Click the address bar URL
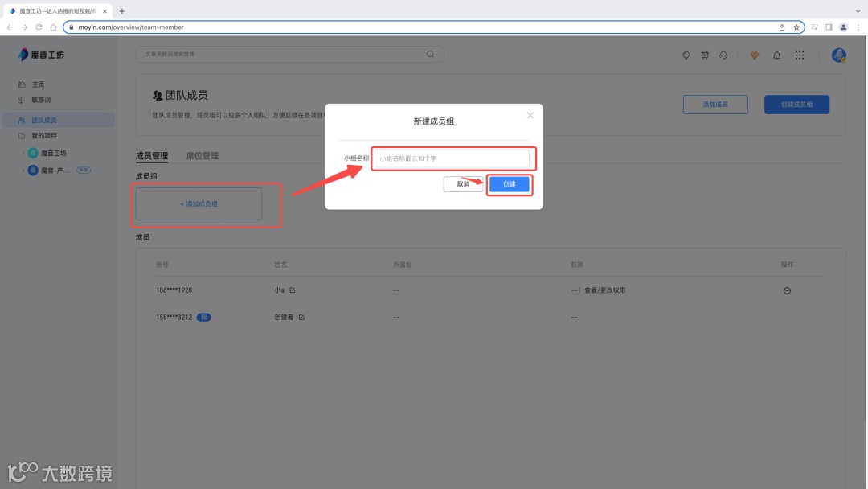868x489 pixels. pyautogui.click(x=131, y=27)
